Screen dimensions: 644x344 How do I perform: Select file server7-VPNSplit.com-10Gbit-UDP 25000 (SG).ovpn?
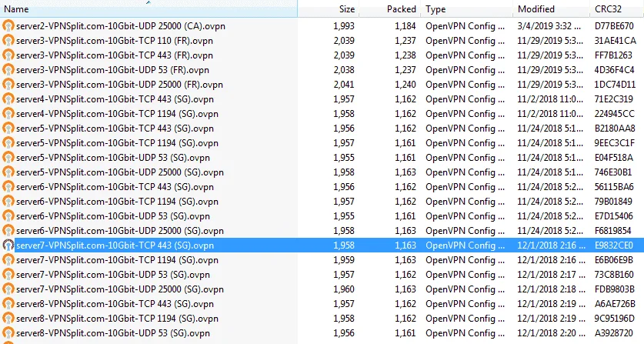point(120,289)
